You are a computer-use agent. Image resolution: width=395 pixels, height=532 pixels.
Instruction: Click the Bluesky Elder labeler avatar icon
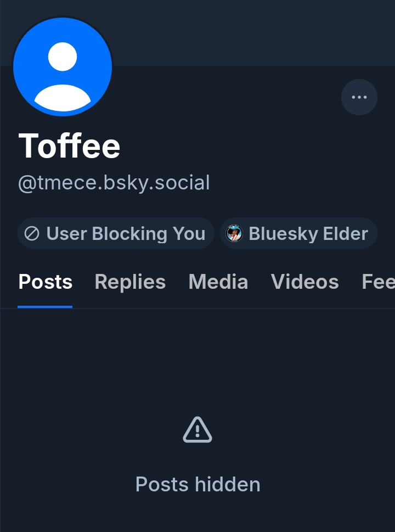pos(234,234)
